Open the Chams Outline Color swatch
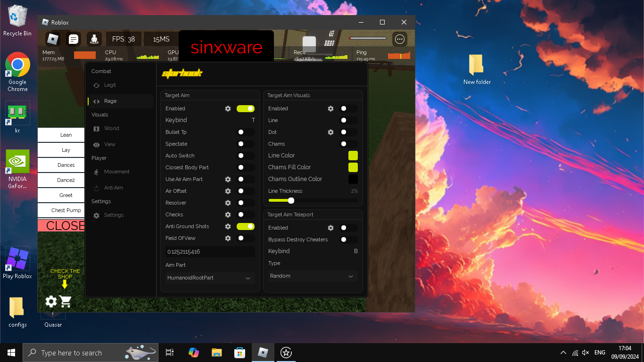644x362 pixels. pyautogui.click(x=353, y=179)
